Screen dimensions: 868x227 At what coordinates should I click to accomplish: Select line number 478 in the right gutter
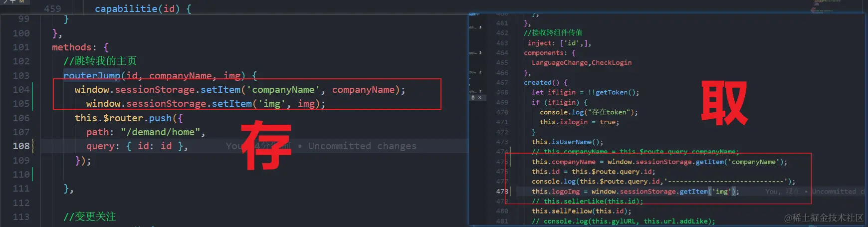point(502,192)
